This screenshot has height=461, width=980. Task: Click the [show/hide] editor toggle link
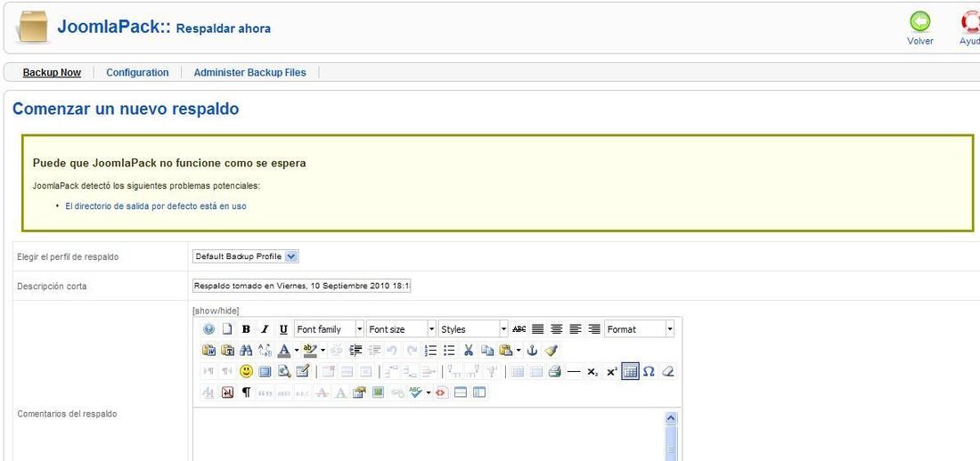click(216, 311)
